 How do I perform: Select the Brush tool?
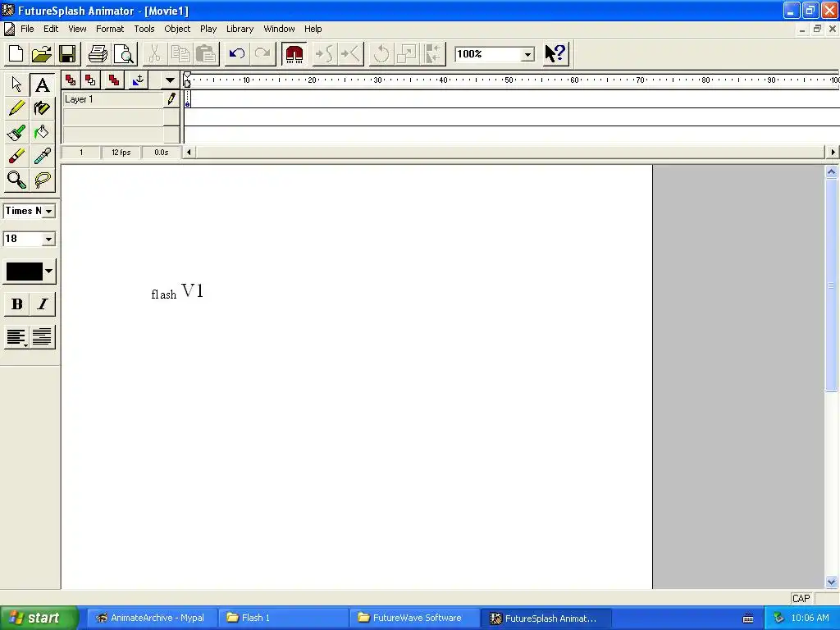pyautogui.click(x=16, y=132)
